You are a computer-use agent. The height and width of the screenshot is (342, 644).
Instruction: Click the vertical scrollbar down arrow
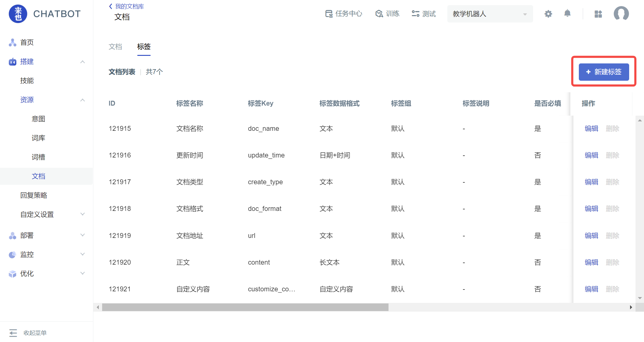coord(640,298)
